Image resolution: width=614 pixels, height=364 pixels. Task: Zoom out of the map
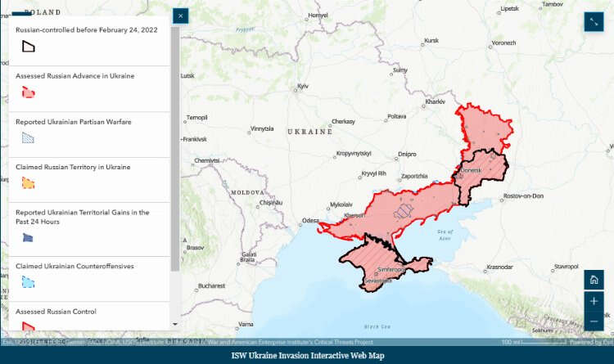(594, 321)
